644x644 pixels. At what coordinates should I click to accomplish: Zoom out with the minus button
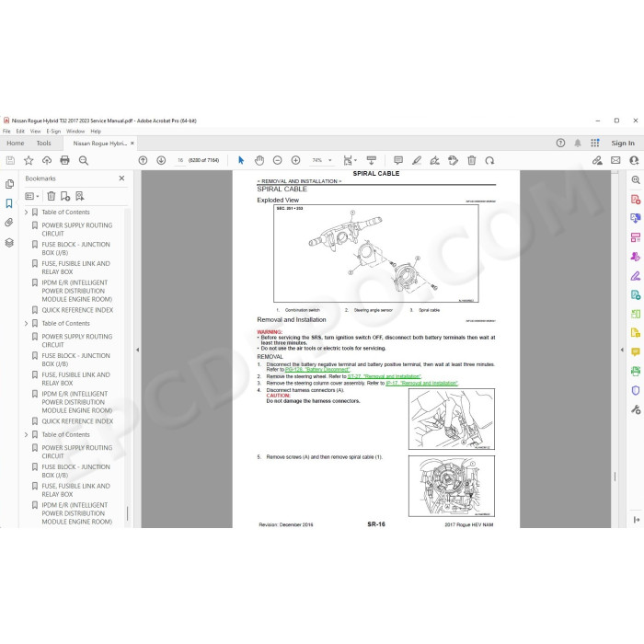[x=278, y=160]
